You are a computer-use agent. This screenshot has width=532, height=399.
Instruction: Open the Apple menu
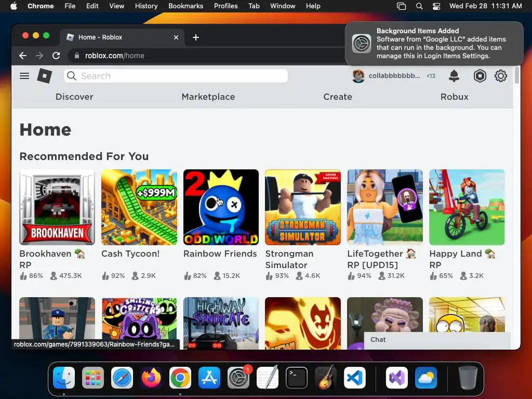tap(14, 6)
